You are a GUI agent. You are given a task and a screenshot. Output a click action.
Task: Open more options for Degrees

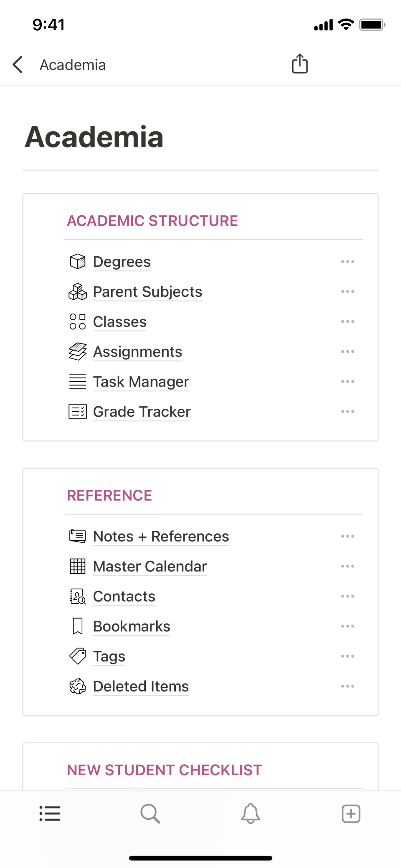tap(348, 262)
